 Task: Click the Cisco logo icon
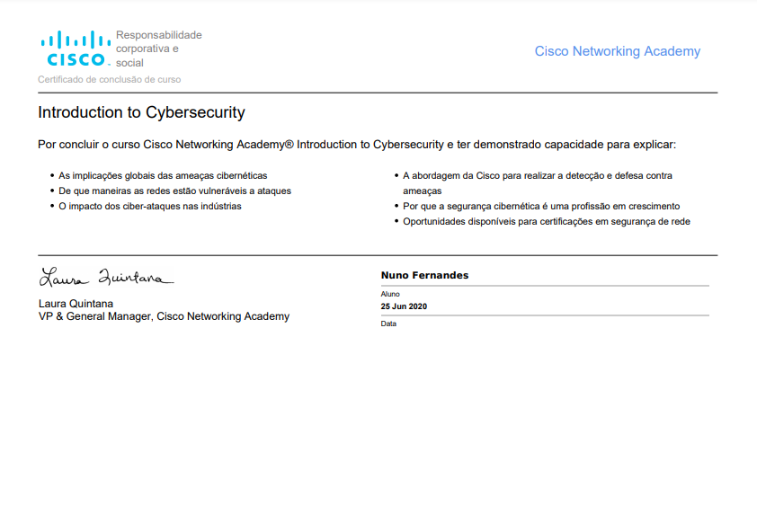[76, 49]
